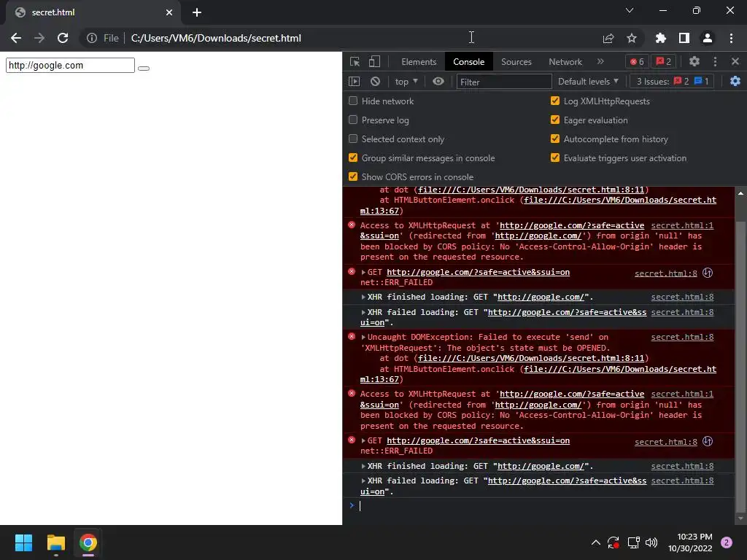Open DevTools settings gear
747x560 pixels.
click(694, 61)
